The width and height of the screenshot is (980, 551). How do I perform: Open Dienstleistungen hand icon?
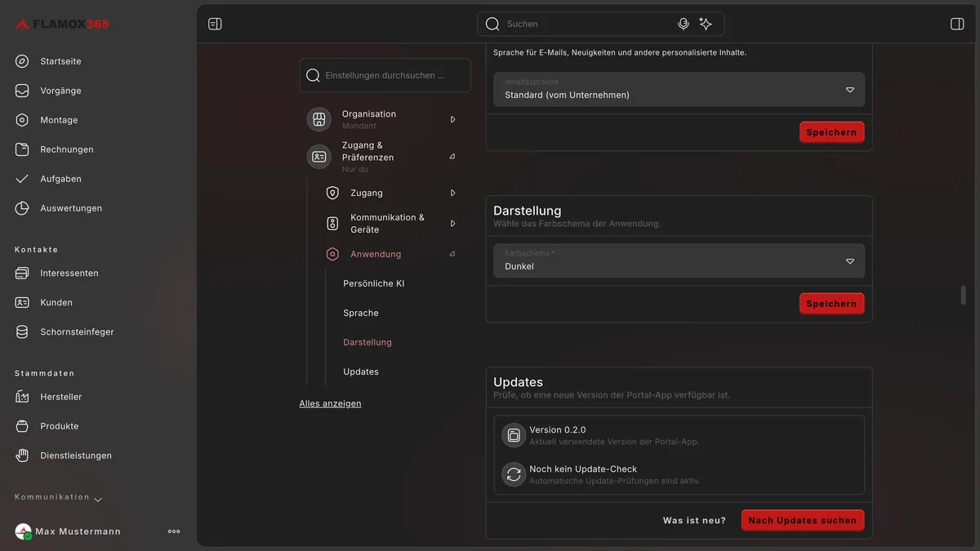tap(22, 455)
